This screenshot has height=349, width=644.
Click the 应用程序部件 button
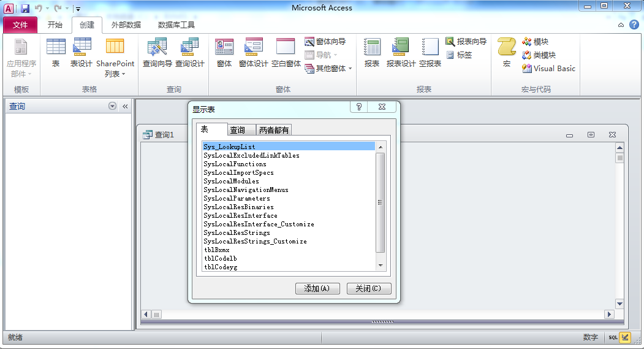tap(21, 58)
